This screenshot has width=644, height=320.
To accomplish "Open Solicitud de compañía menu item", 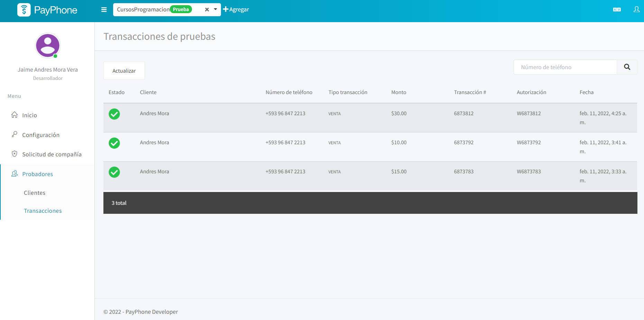I will pyautogui.click(x=52, y=154).
